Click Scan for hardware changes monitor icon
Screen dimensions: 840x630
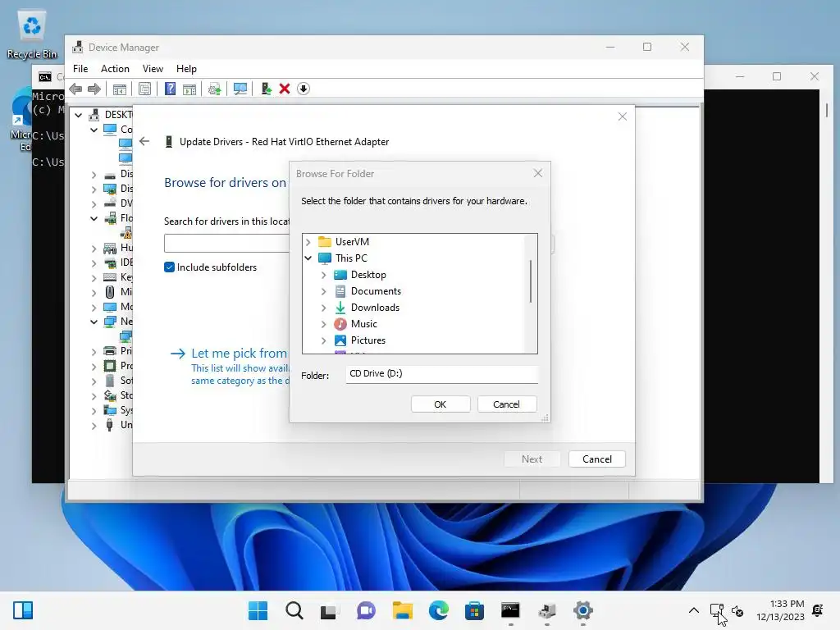click(x=240, y=89)
